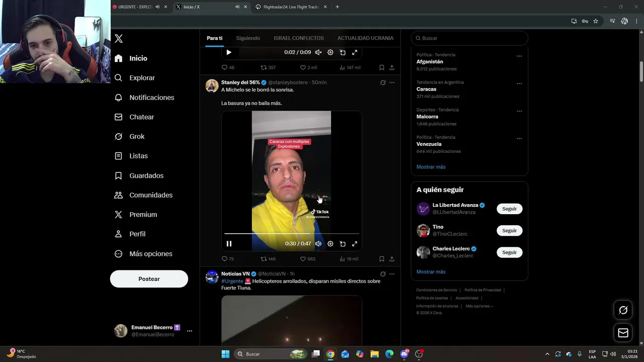This screenshot has height=362, width=644.
Task: Open floating messages envelope button
Action: tap(623, 333)
